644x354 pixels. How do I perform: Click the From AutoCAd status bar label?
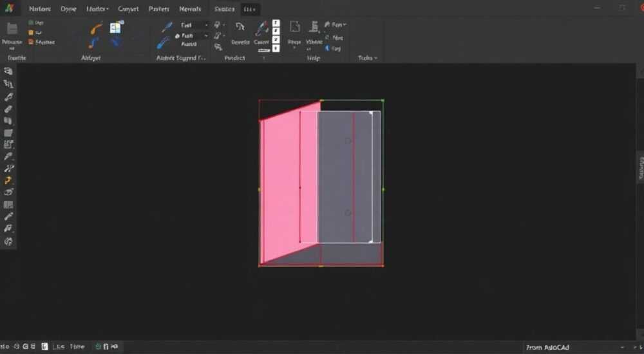pyautogui.click(x=547, y=348)
